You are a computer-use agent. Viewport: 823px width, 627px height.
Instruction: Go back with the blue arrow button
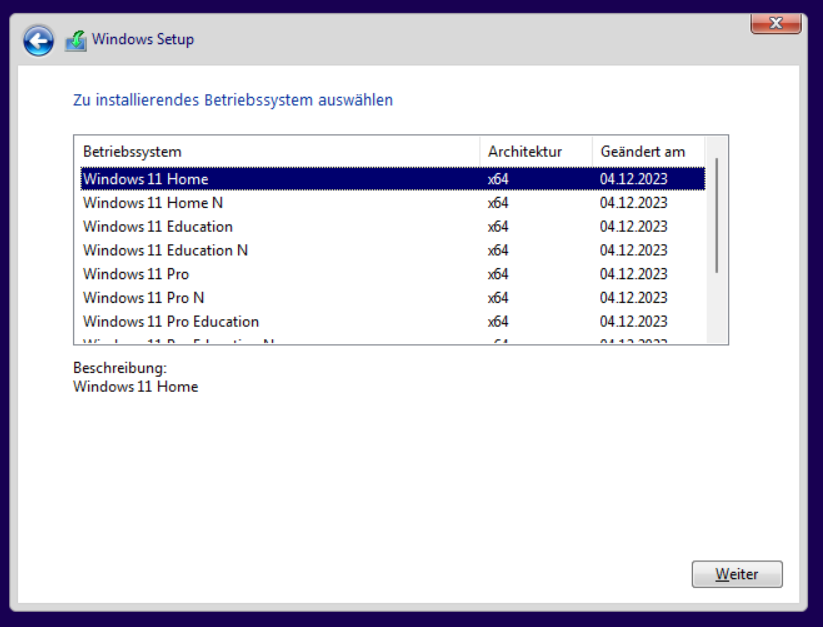click(x=38, y=40)
